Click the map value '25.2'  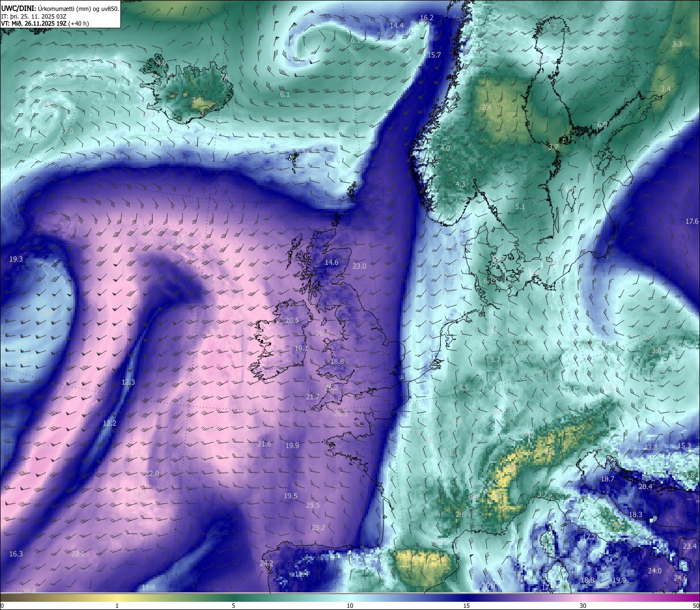(318, 528)
